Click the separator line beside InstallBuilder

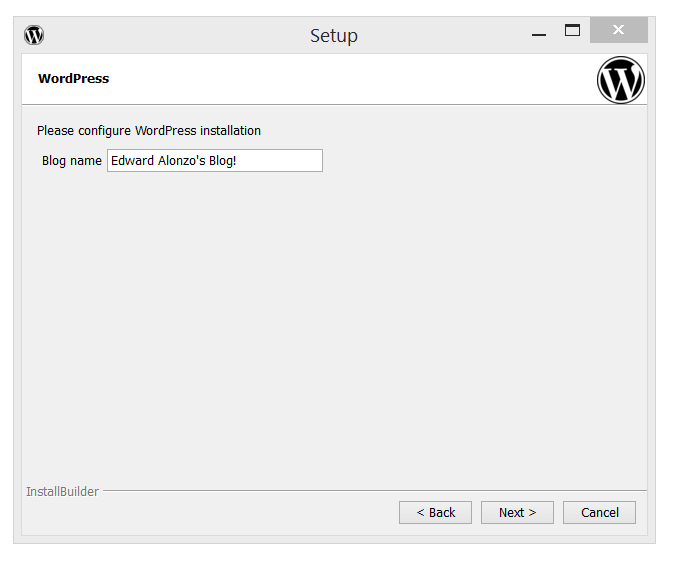pyautogui.click(x=370, y=491)
